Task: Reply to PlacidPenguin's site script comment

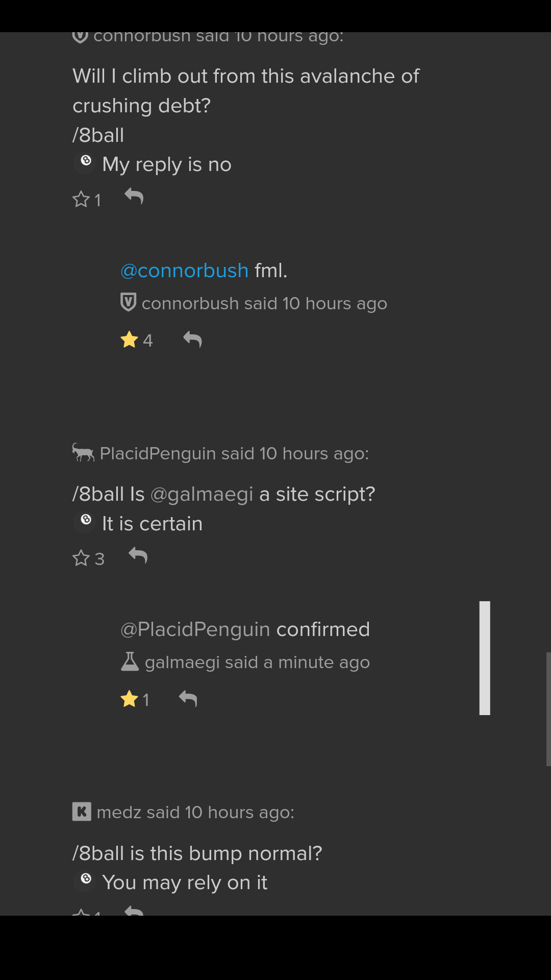Action: [x=138, y=555]
